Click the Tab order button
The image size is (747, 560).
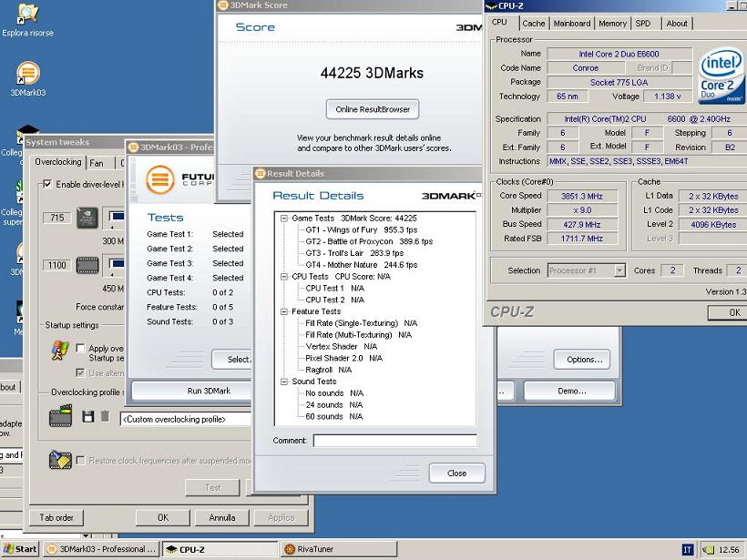point(56,517)
